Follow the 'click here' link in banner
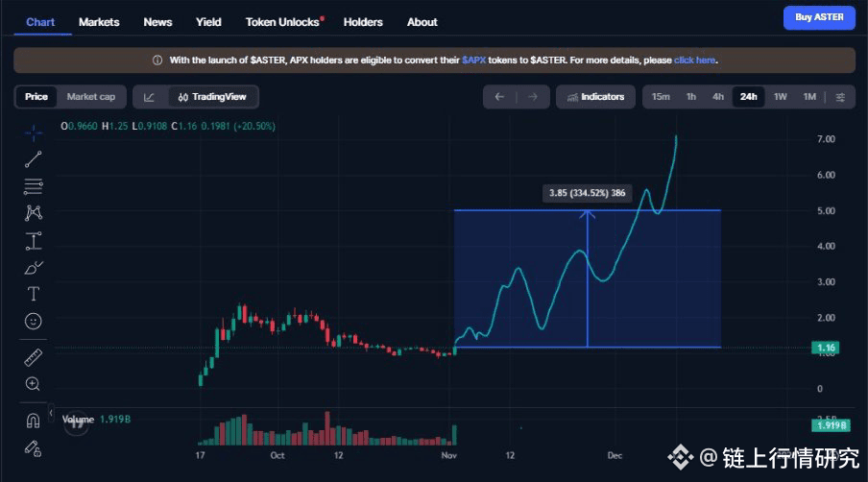The image size is (868, 482). click(x=694, y=60)
